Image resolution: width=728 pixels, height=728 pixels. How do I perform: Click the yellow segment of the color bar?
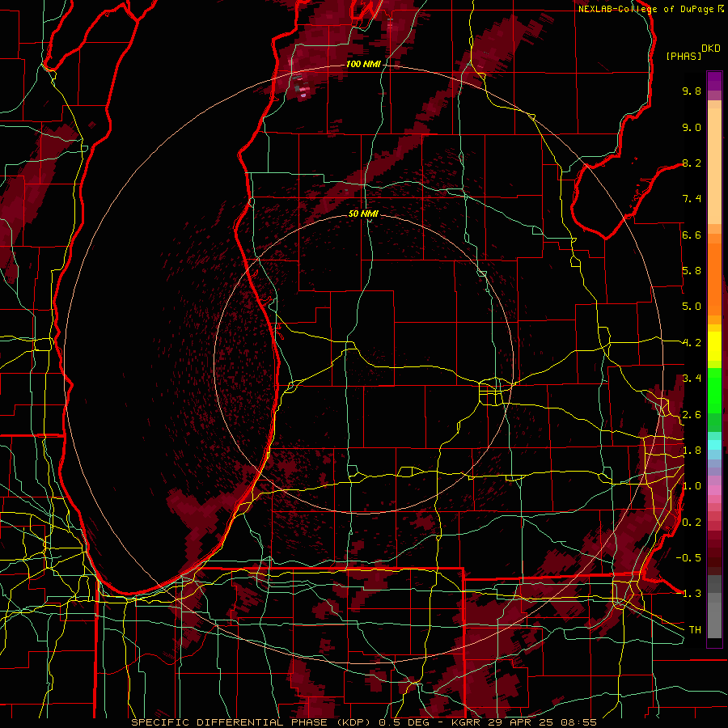tap(714, 346)
